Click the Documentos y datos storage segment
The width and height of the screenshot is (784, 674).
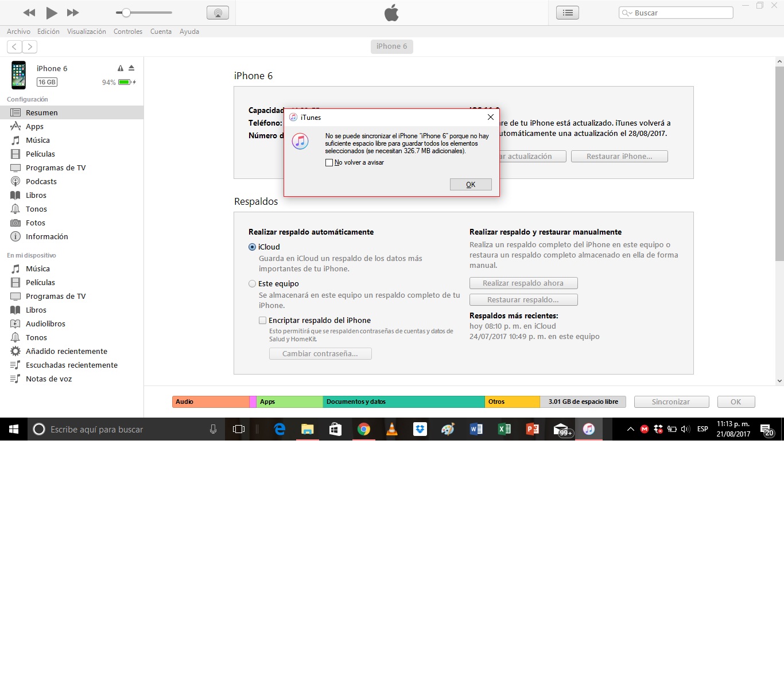(404, 402)
